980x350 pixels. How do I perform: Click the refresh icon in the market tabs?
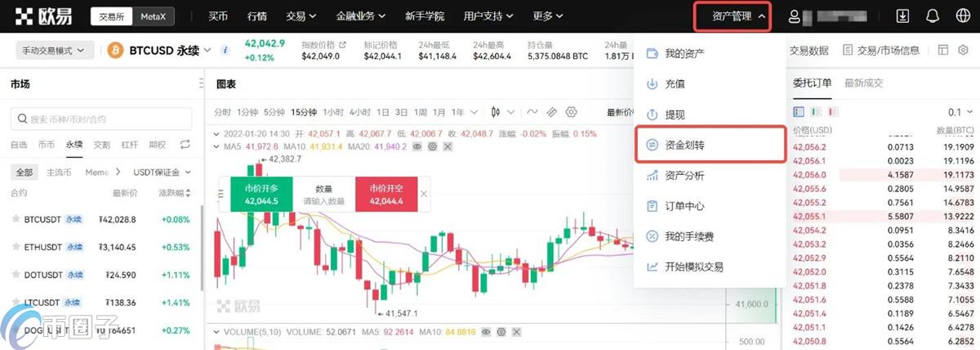point(185,145)
